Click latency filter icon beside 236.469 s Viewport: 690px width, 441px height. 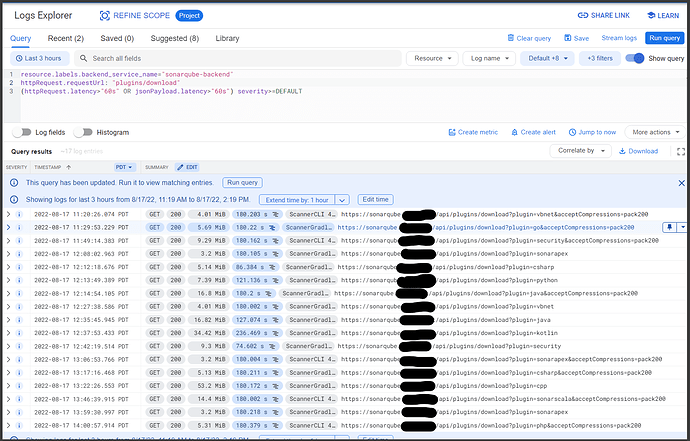point(275,333)
